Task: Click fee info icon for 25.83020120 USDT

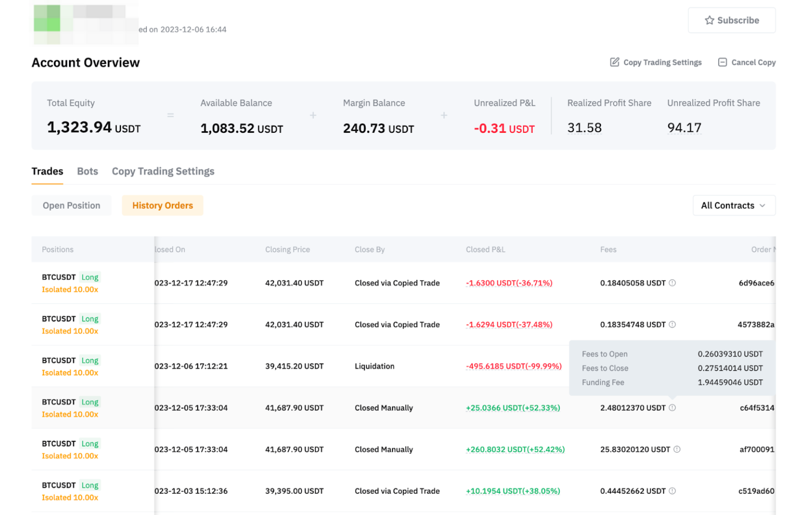Action: point(677,449)
